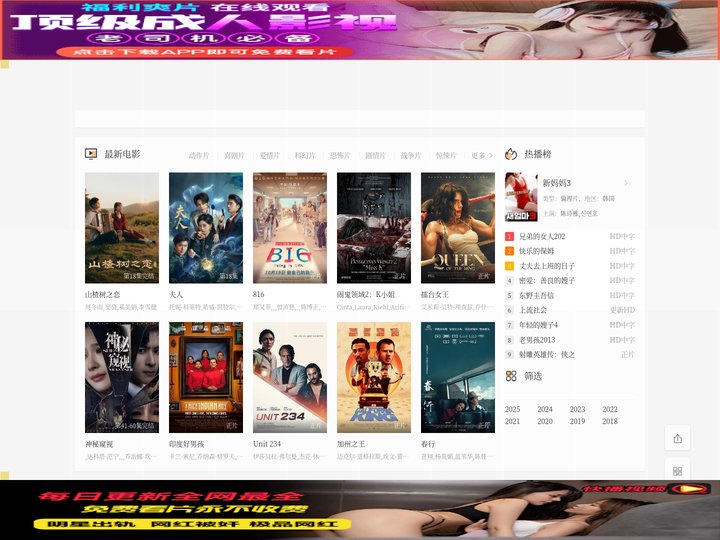Click cast text under 山楂树之恋
This screenshot has width=720, height=540.
tap(121, 307)
